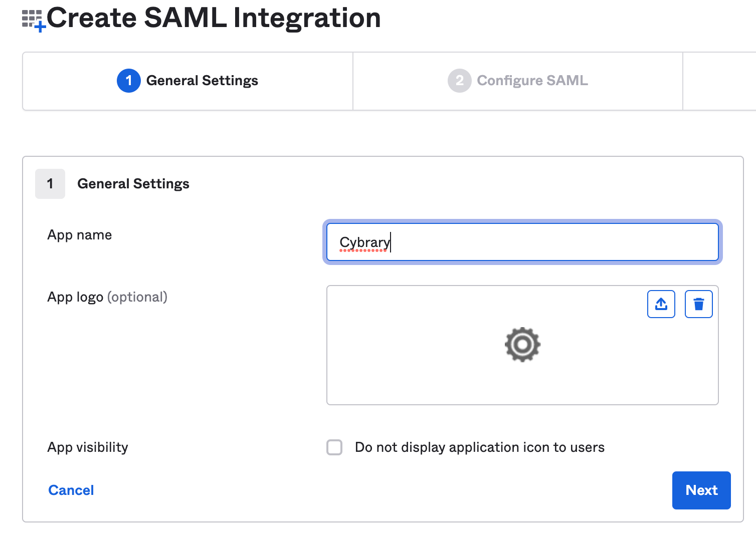Click the 'Create SAML Integration' heading

point(214,18)
